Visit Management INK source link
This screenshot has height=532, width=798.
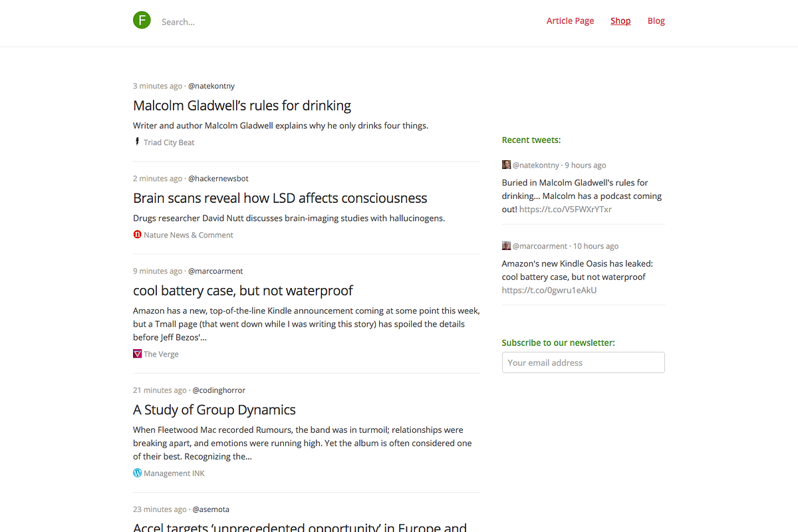click(x=174, y=473)
